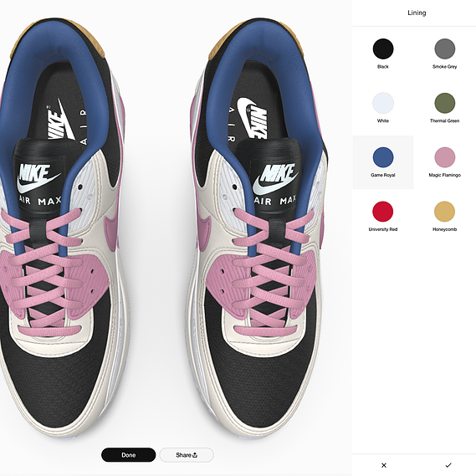The image size is (476, 476).
Task: Click the Magic Flamingo label
Action: click(x=444, y=175)
